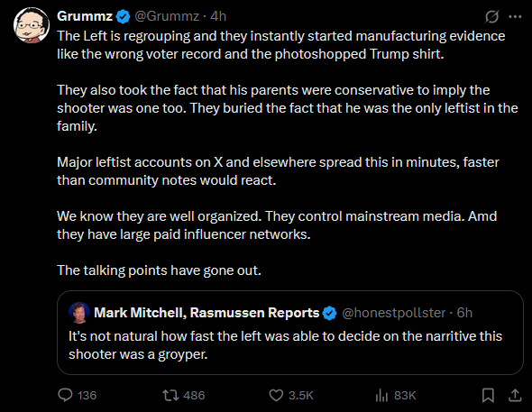Click the 486 reposts count
Screen dimensions: 532x412
click(194, 396)
